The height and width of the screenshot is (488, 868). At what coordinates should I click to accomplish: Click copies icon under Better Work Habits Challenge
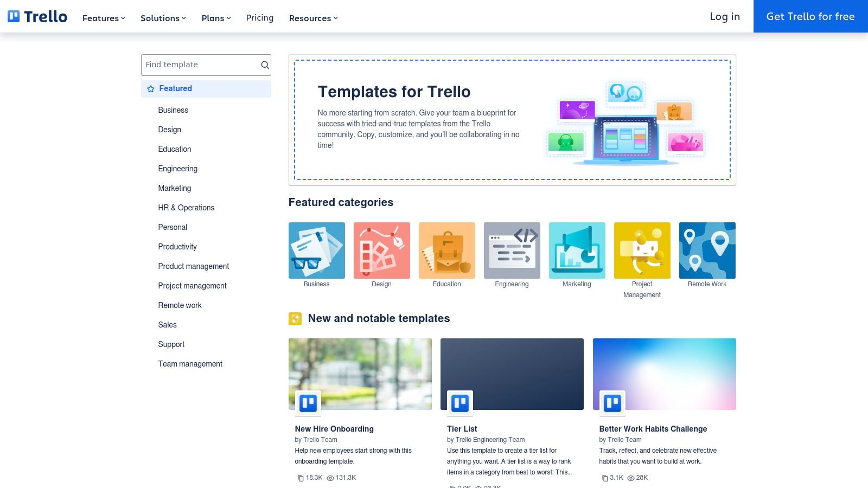tap(605, 478)
